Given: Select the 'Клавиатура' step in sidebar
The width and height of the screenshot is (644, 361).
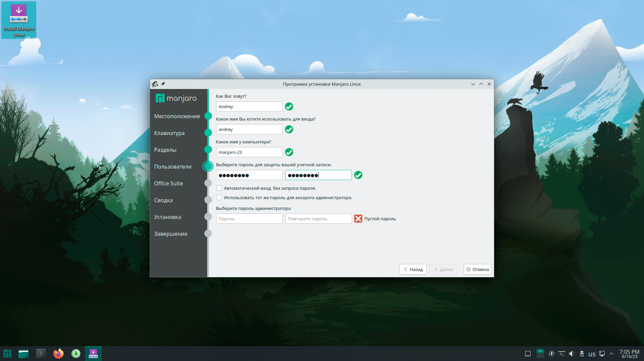Looking at the screenshot, I should pyautogui.click(x=169, y=133).
